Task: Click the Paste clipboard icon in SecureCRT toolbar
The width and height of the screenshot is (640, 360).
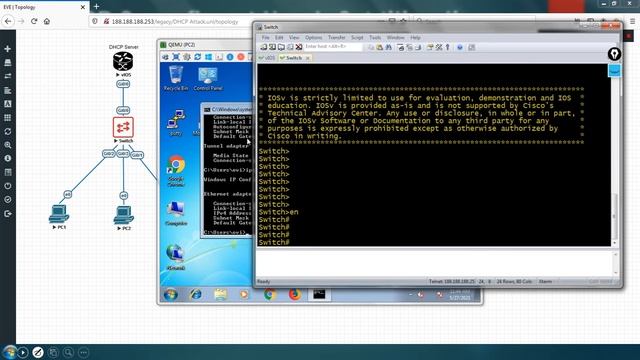Action: (380, 47)
